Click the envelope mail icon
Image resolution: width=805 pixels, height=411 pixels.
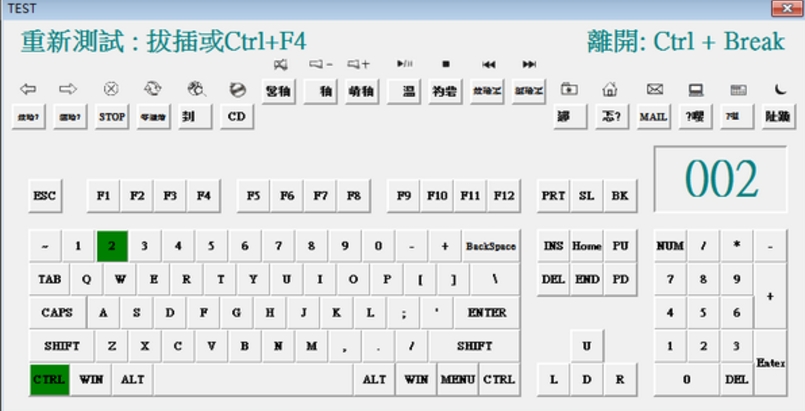654,89
